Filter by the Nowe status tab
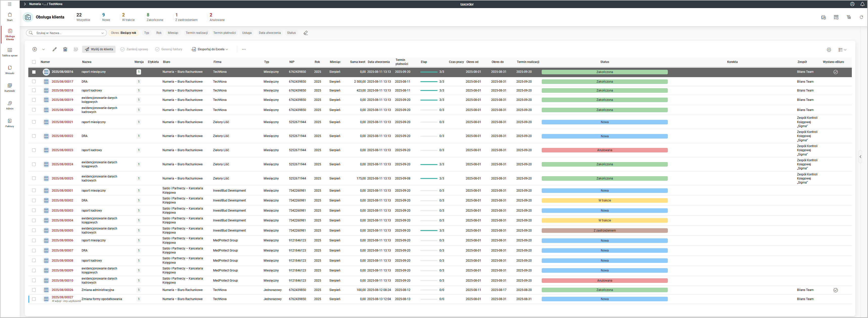This screenshot has height=318, width=868. (x=106, y=17)
